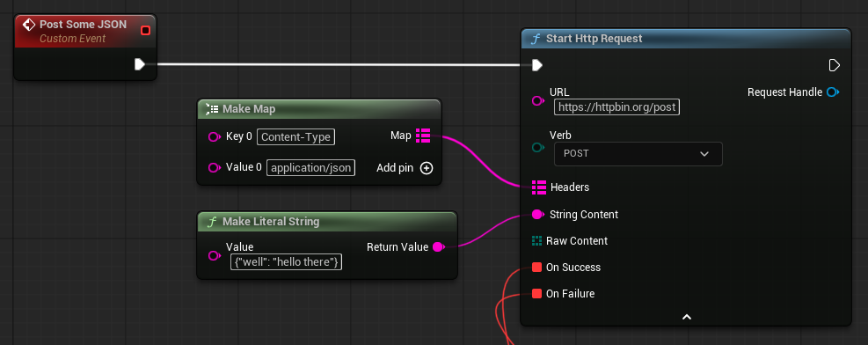This screenshot has height=345, width=868.
Task: Click the On Failure label
Action: tap(570, 294)
